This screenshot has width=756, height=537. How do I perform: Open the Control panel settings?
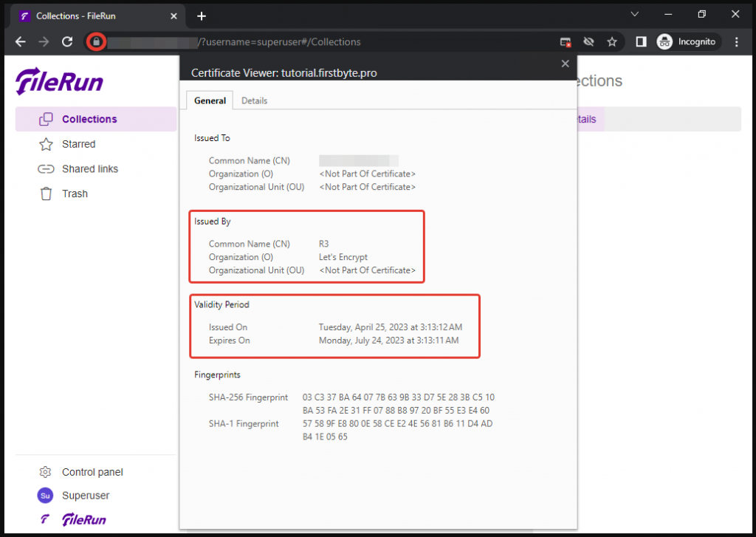(x=92, y=472)
